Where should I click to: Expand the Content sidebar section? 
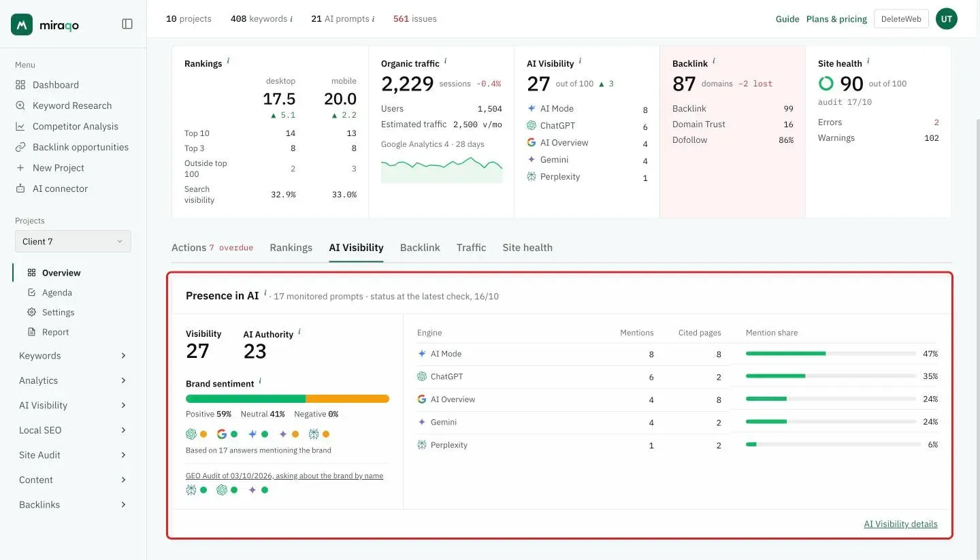tap(73, 480)
